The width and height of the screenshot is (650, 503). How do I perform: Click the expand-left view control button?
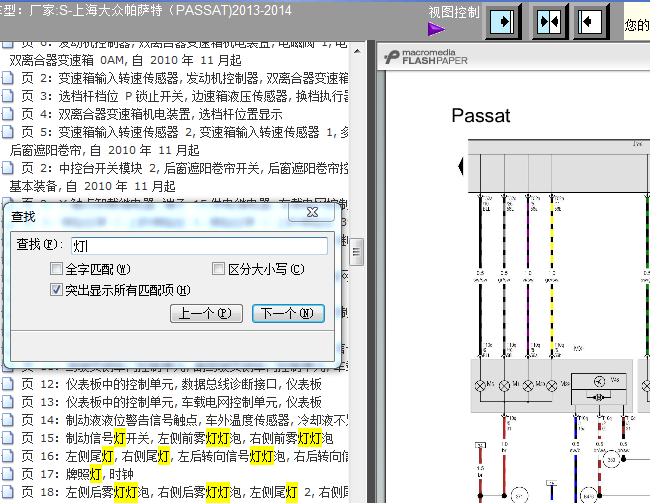(x=590, y=21)
